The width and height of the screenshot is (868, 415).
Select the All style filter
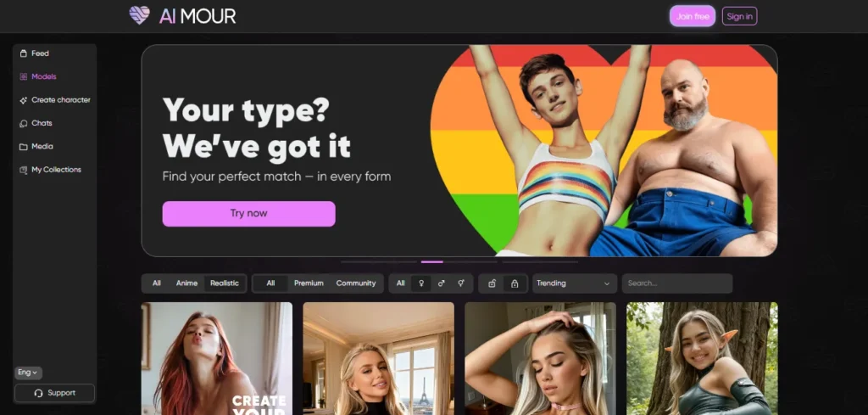pyautogui.click(x=157, y=283)
